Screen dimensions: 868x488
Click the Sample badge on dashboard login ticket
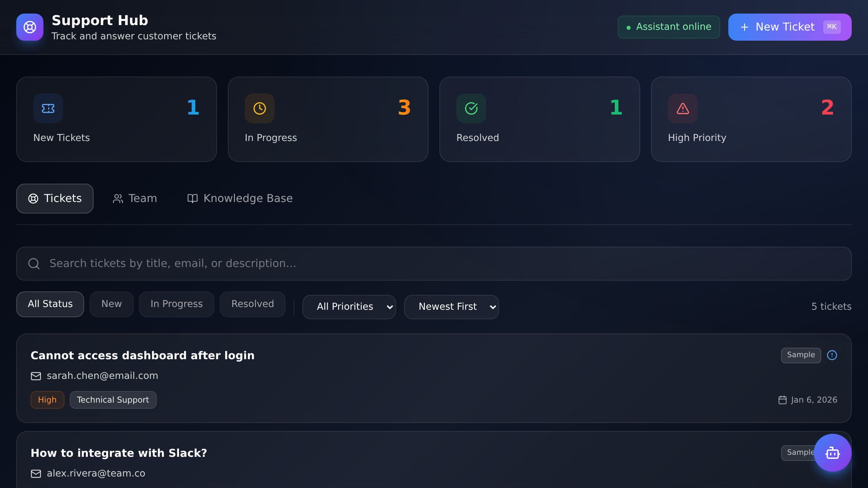pos(801,355)
